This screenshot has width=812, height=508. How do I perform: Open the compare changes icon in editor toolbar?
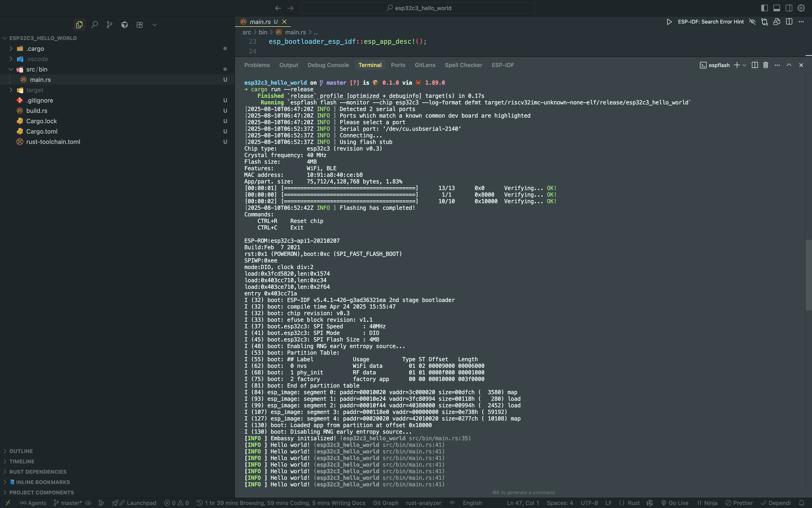point(764,22)
